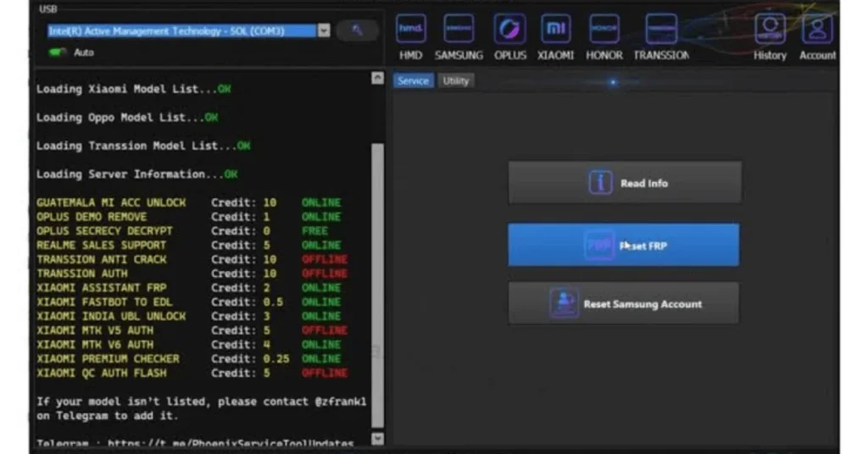Click the Telegram PhoenixServiceToolUpdates link
Viewport: 868px width, 454px height.
(x=231, y=443)
